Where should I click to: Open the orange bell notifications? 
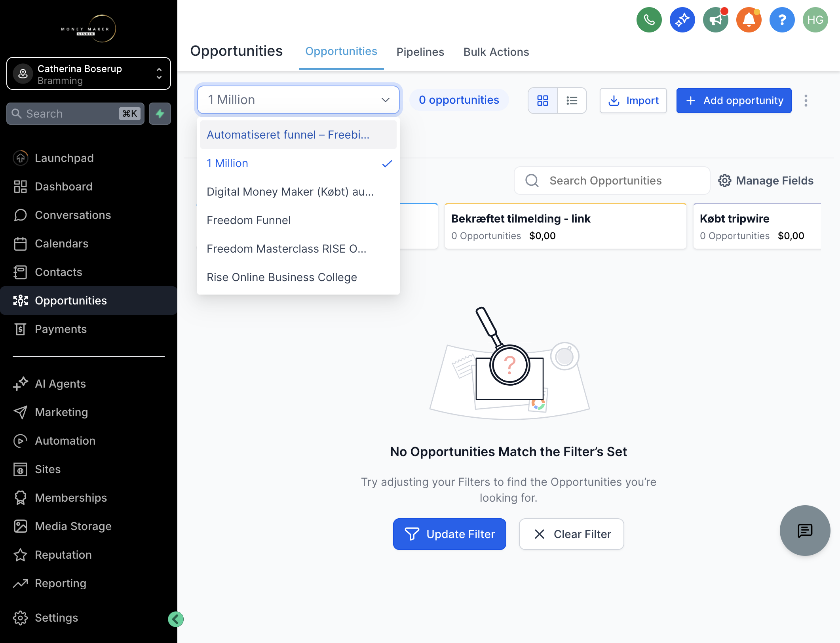tap(749, 20)
